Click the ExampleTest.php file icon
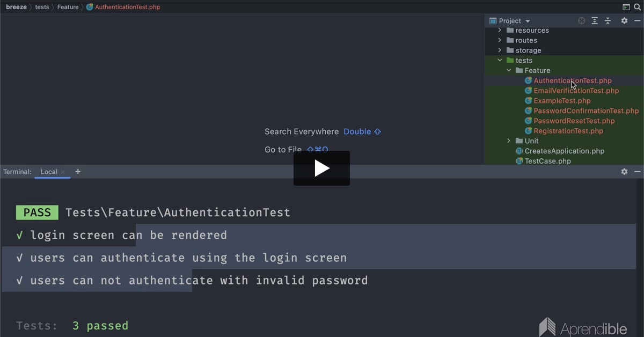 [528, 101]
